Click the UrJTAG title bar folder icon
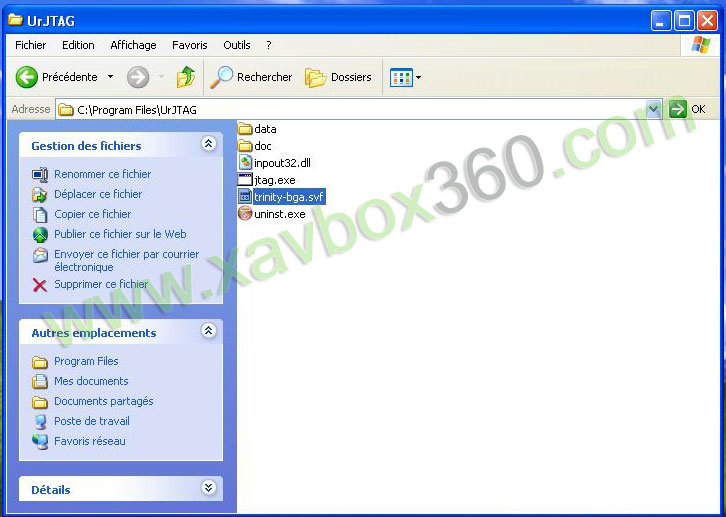Screen dimensions: 726x517 (15, 20)
